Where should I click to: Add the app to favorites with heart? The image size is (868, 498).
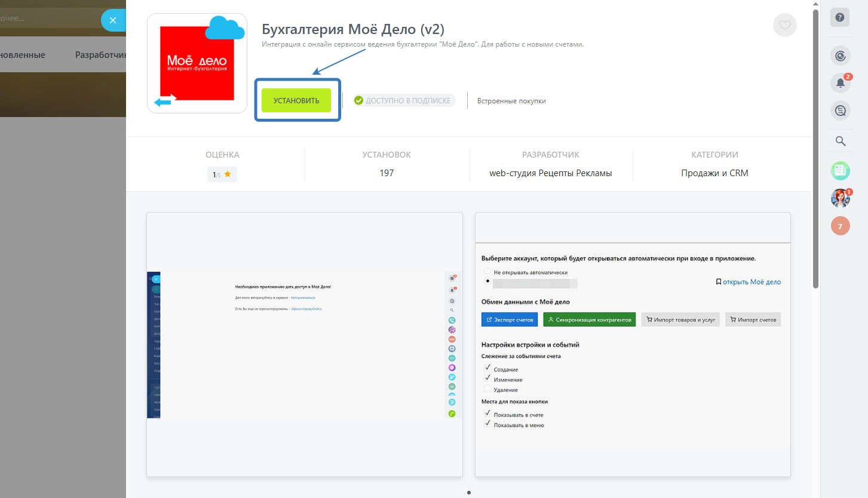[784, 25]
